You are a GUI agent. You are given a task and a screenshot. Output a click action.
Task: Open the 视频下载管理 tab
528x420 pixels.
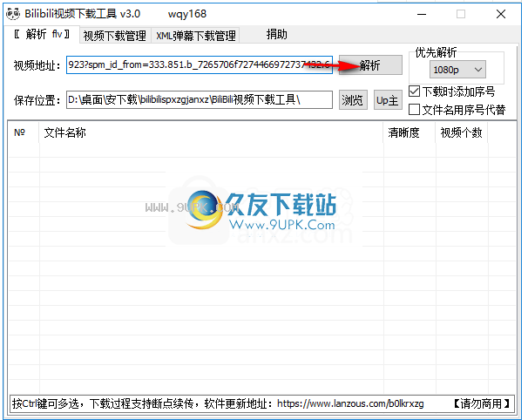115,36
